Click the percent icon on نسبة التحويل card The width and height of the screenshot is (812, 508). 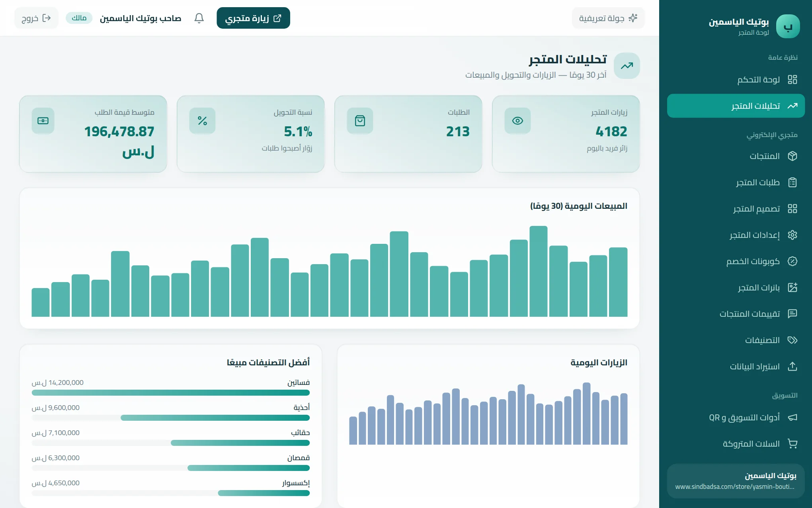[202, 121]
